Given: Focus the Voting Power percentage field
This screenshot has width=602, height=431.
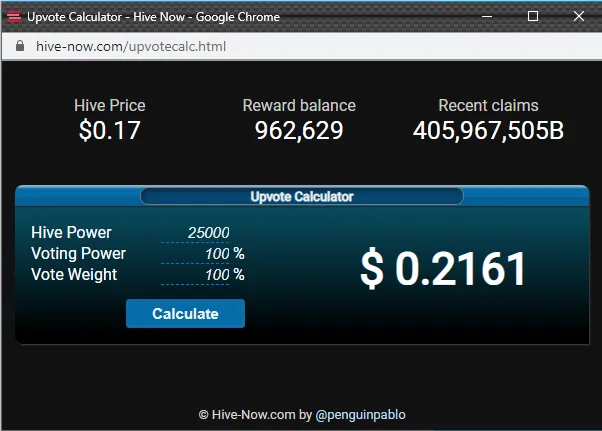Looking at the screenshot, I should tap(195, 254).
